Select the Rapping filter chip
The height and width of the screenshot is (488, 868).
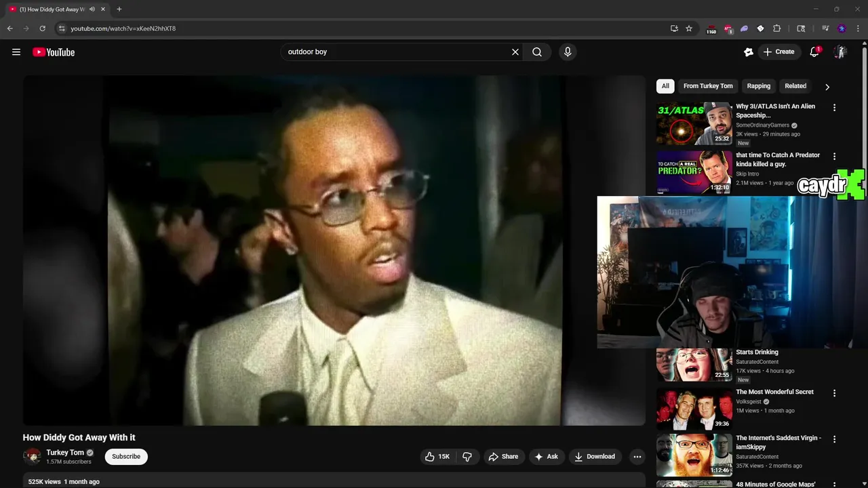click(x=759, y=86)
